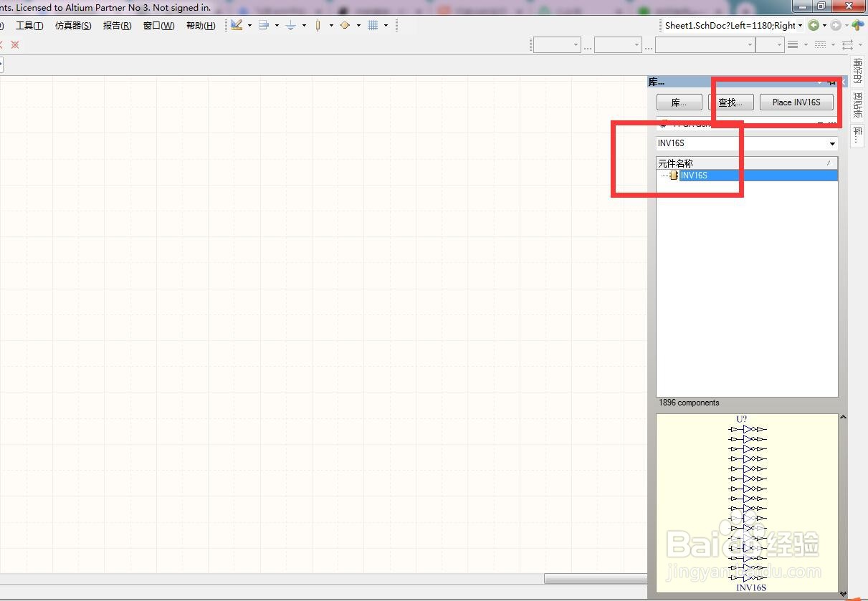Open the small fourth toolbar combo box

click(770, 44)
